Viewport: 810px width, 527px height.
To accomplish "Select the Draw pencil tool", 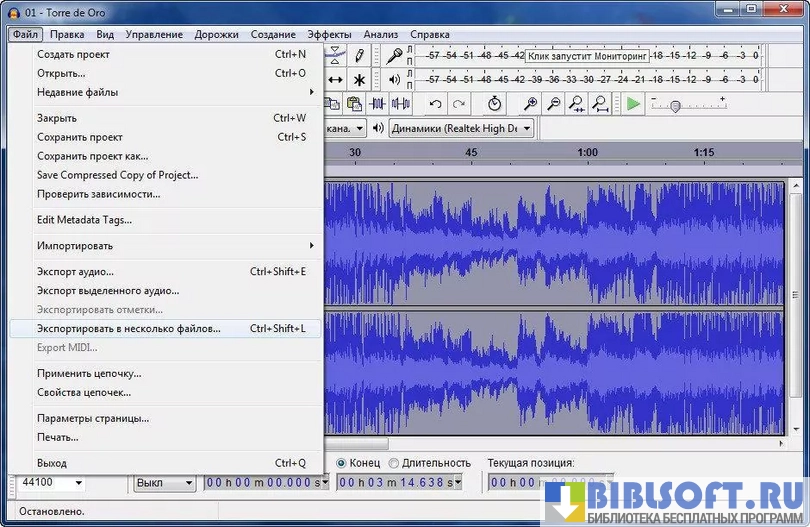I will (359, 55).
